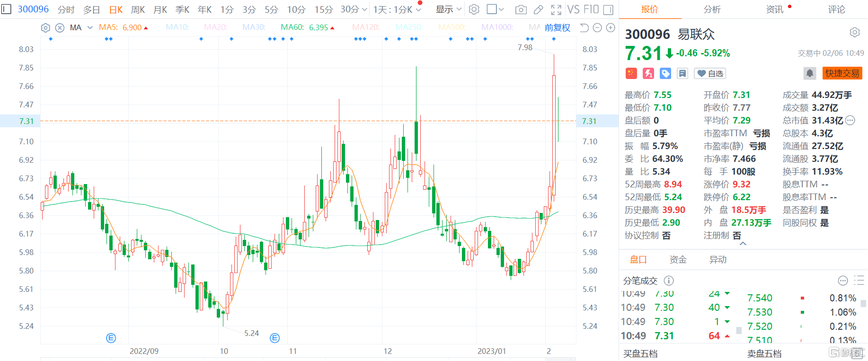Open price alert bell icon
Viewport: 868px width, 361px height.
click(x=810, y=73)
